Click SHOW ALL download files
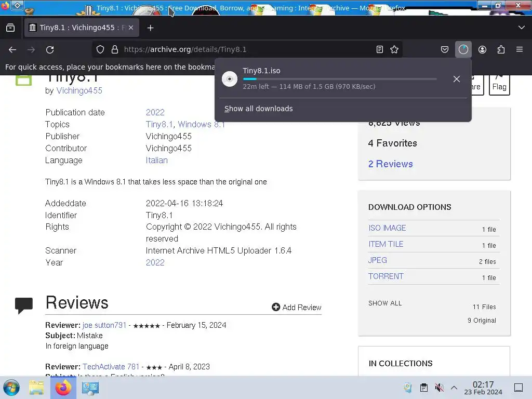The width and height of the screenshot is (532, 399). pos(385,303)
